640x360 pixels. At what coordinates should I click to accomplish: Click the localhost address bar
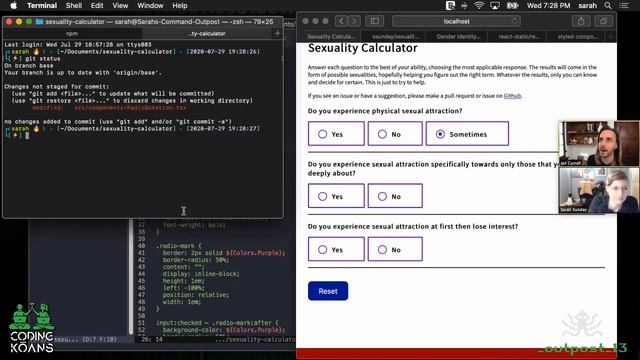[456, 21]
